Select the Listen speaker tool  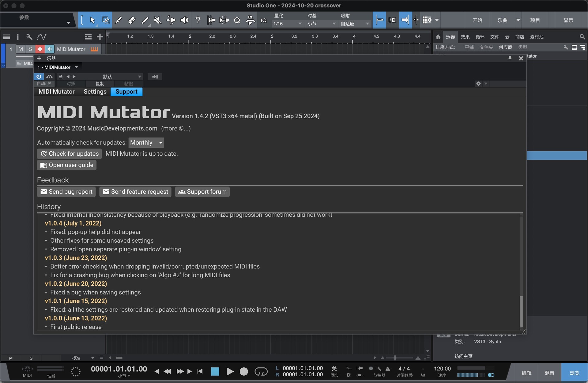tap(184, 20)
